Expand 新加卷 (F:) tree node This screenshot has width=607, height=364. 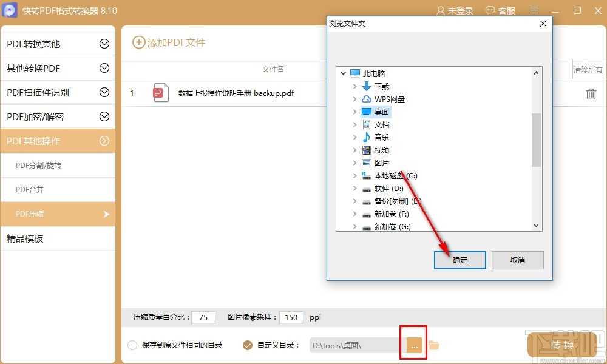point(354,214)
